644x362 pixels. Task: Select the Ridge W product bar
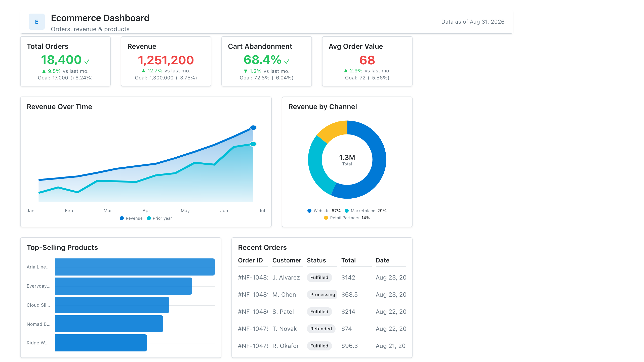(x=101, y=343)
